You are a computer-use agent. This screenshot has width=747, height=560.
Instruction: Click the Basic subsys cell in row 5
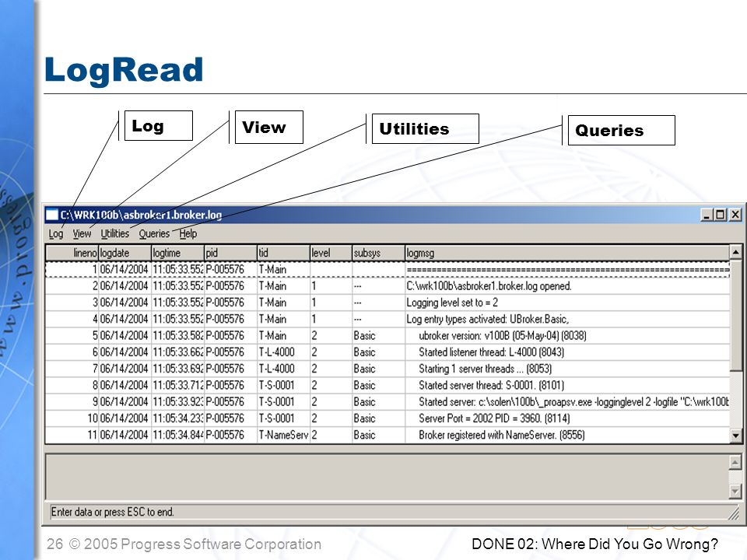[378, 336]
